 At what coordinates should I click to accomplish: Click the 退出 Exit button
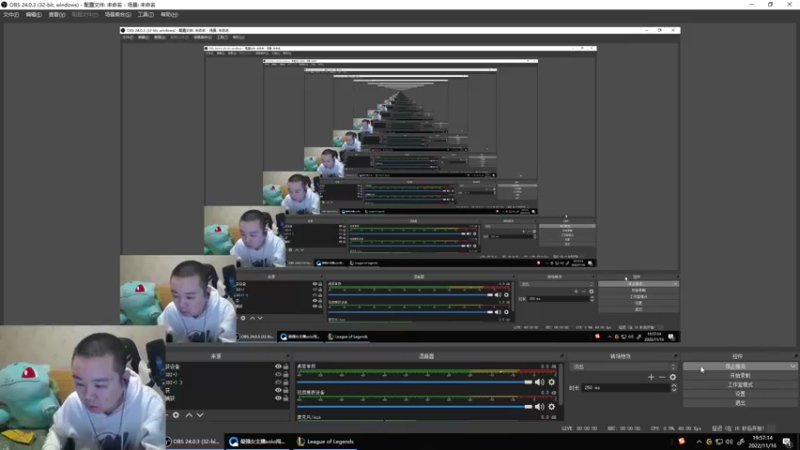click(740, 403)
